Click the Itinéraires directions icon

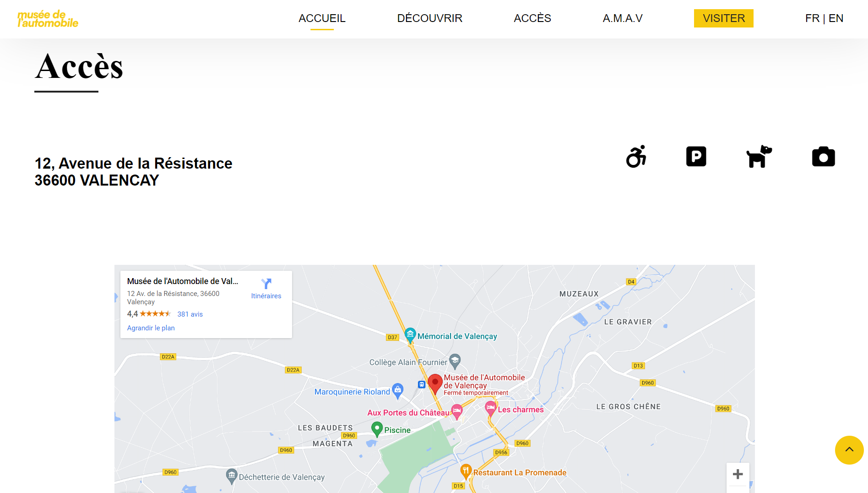266,284
